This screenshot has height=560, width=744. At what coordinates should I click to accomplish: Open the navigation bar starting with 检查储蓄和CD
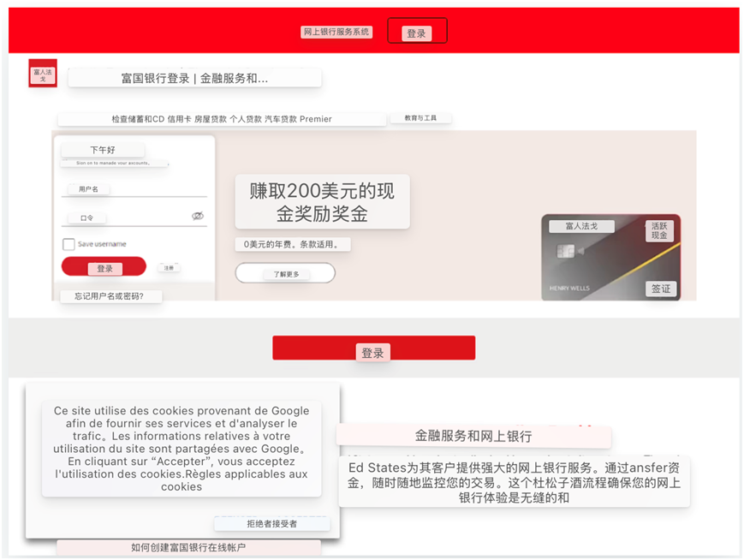pyautogui.click(x=222, y=119)
